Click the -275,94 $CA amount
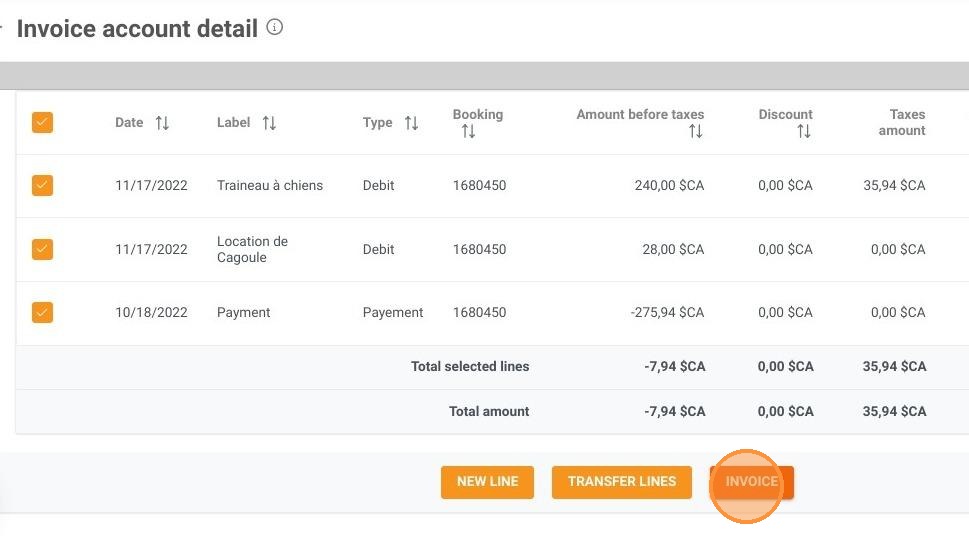This screenshot has height=541, width=969. point(667,312)
